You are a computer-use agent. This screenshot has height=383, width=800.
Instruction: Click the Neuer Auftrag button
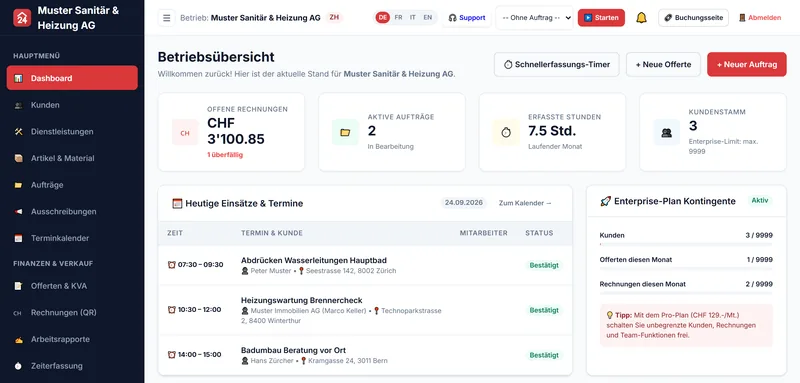[x=746, y=65]
